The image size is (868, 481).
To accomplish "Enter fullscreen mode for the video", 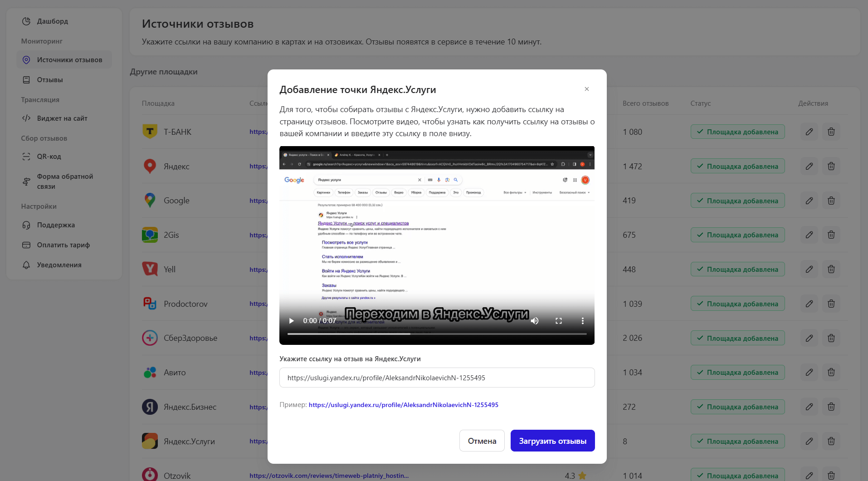I will point(559,321).
